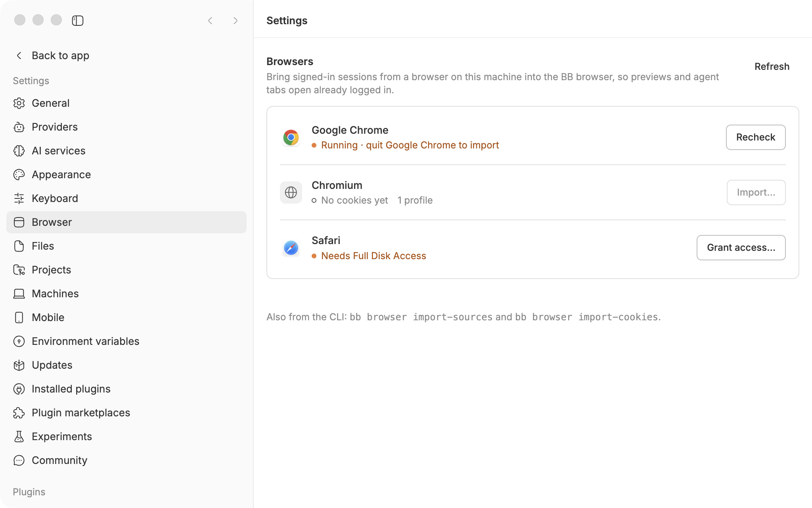The image size is (812, 508).
Task: Click the 'Needs Full Disk Access' status
Action: point(373,256)
